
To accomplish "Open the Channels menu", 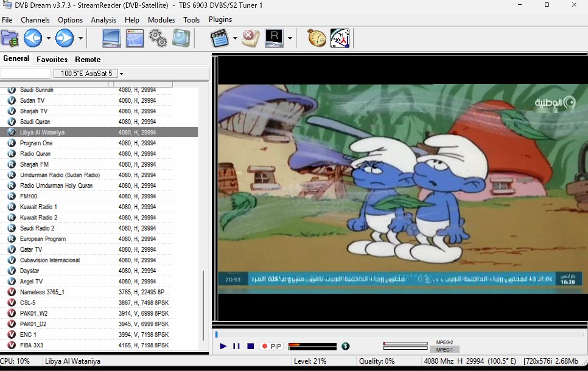I will click(x=35, y=20).
